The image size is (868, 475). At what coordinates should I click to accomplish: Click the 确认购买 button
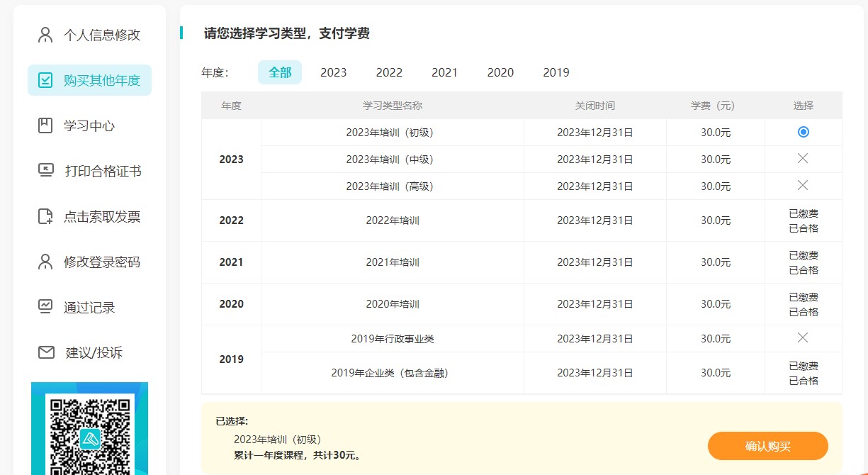pyautogui.click(x=768, y=446)
